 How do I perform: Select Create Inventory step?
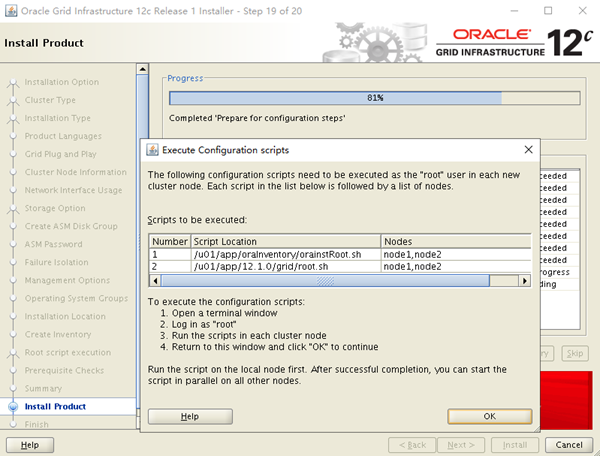[58, 334]
